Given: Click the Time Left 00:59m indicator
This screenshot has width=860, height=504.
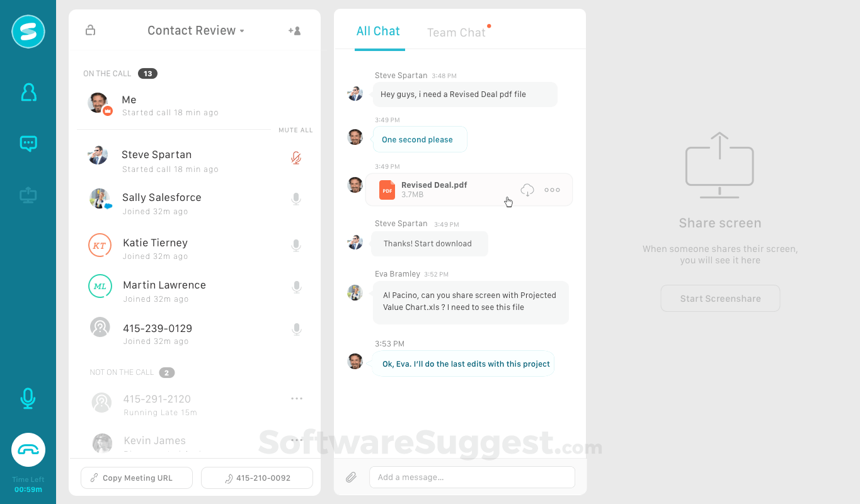Looking at the screenshot, I should [28, 484].
